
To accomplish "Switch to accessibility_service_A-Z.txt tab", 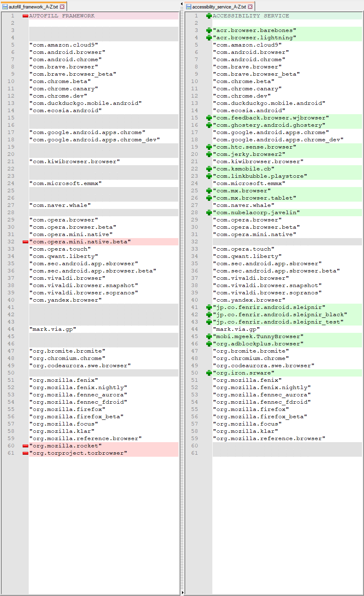I will [219, 6].
